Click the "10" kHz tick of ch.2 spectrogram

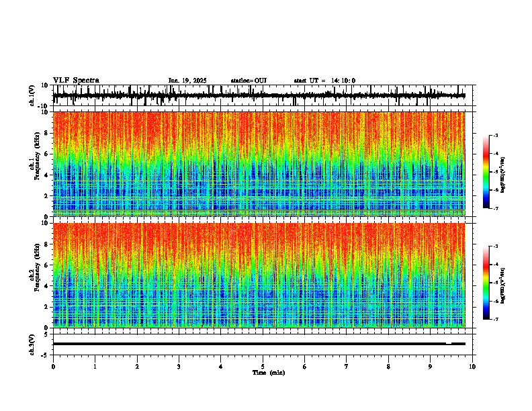pos(45,223)
